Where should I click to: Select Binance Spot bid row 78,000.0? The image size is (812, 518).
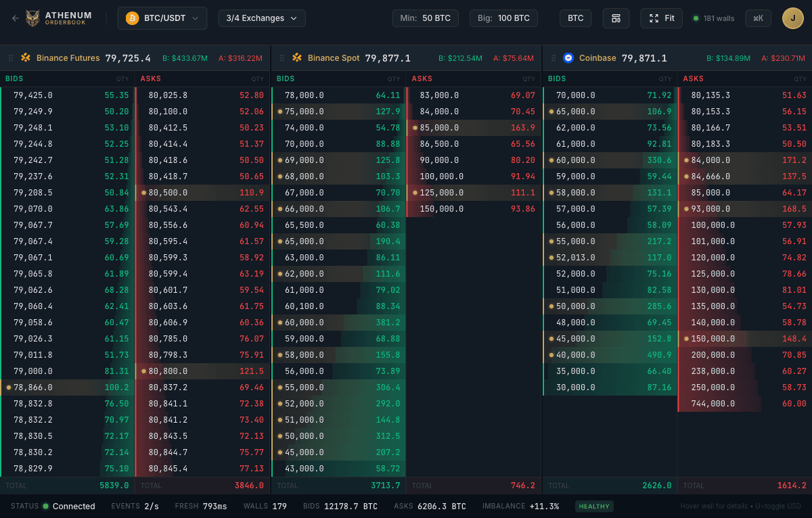click(338, 95)
